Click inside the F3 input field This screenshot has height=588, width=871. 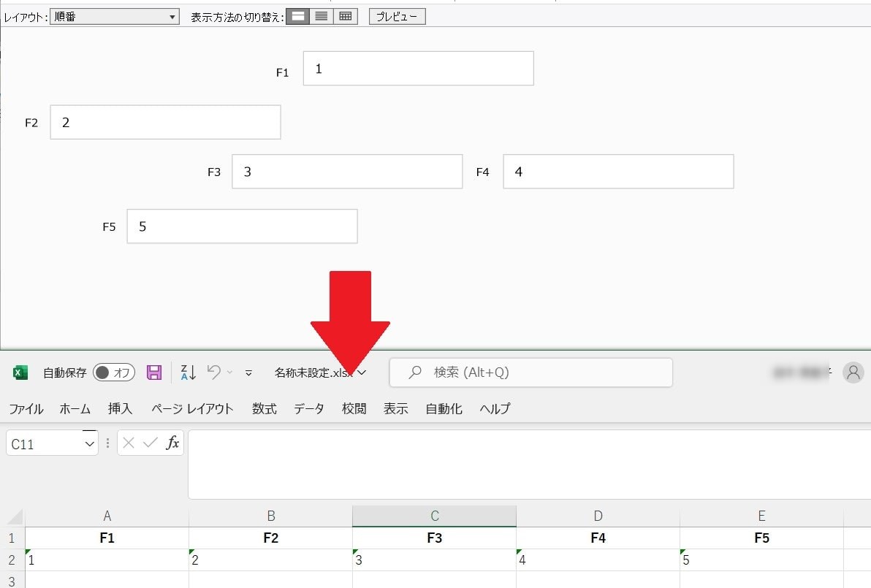tap(346, 171)
